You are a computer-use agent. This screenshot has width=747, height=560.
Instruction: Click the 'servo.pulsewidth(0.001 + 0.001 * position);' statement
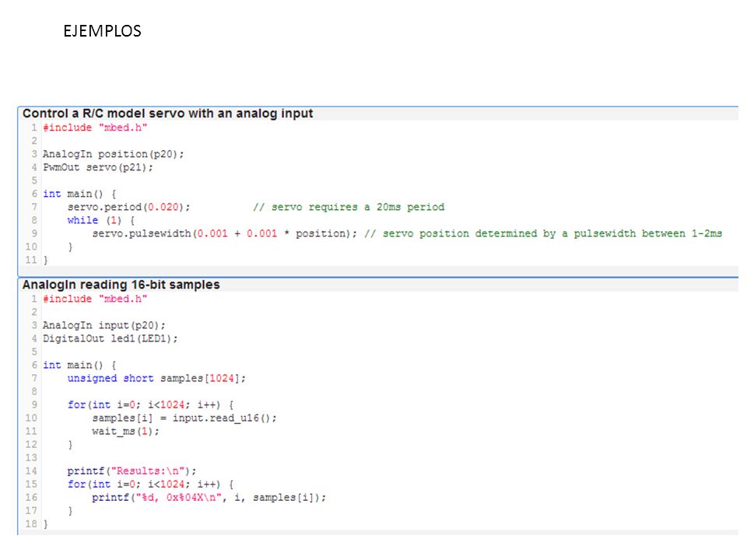coord(224,234)
